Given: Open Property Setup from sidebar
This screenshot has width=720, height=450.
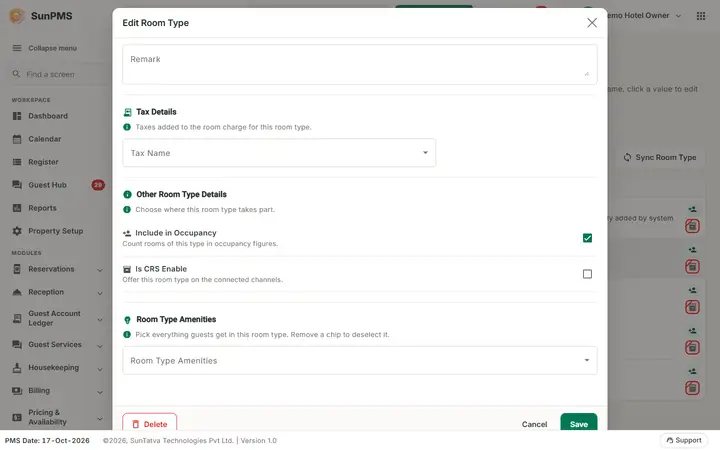Looking at the screenshot, I should (56, 231).
